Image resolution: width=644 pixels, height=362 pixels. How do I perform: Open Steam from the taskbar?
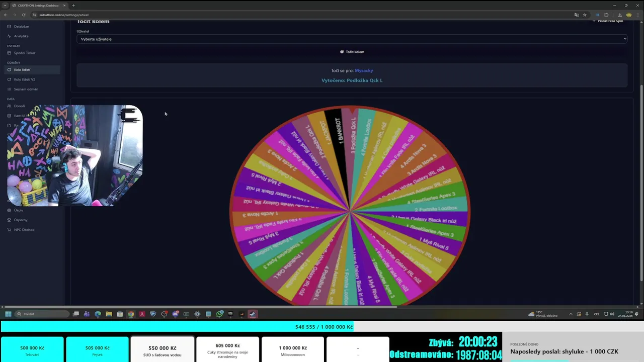click(x=253, y=314)
